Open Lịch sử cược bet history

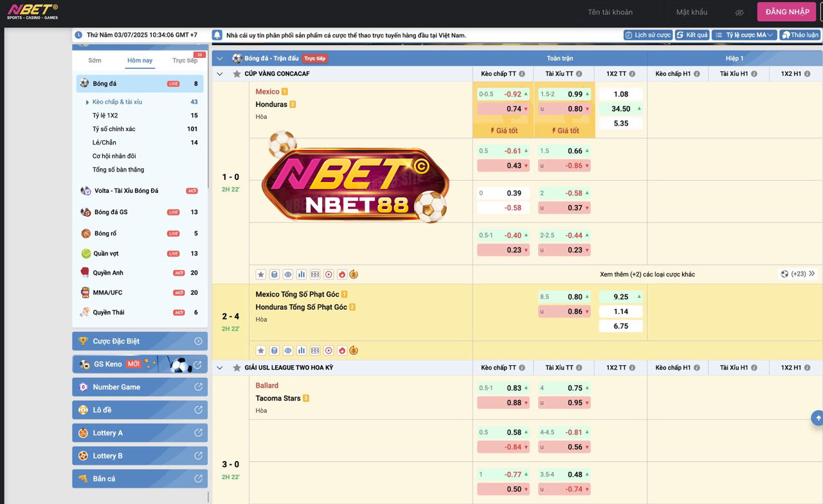pyautogui.click(x=648, y=35)
